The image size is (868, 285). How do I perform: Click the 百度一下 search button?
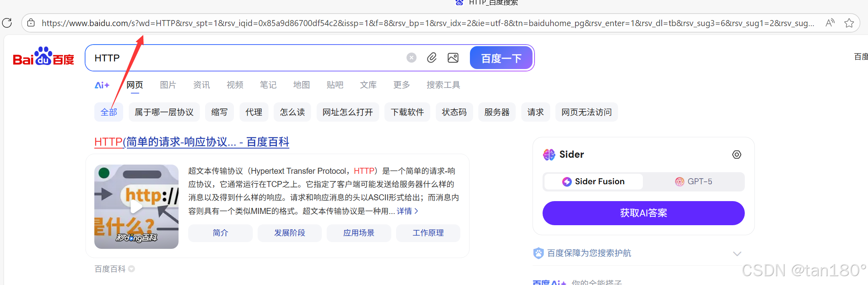coord(501,58)
